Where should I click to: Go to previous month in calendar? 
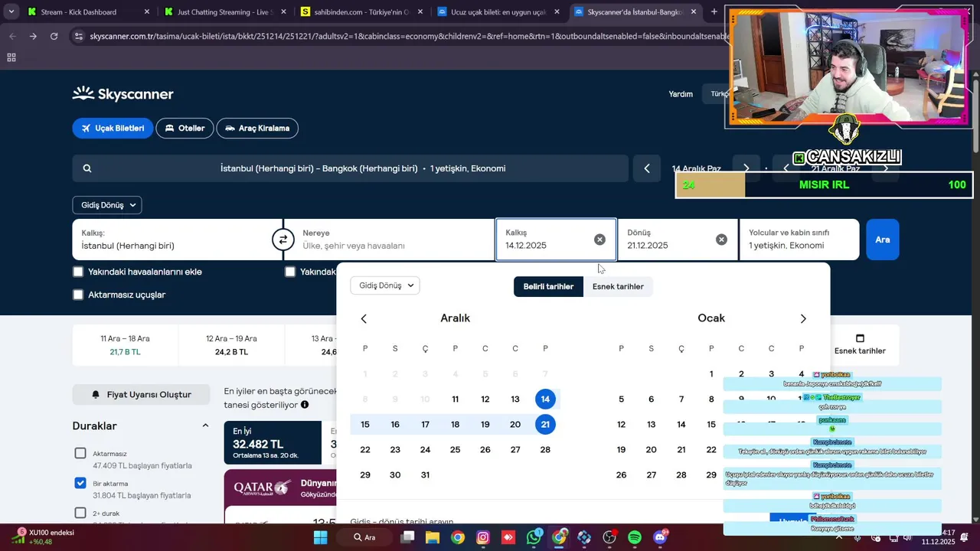pos(364,318)
